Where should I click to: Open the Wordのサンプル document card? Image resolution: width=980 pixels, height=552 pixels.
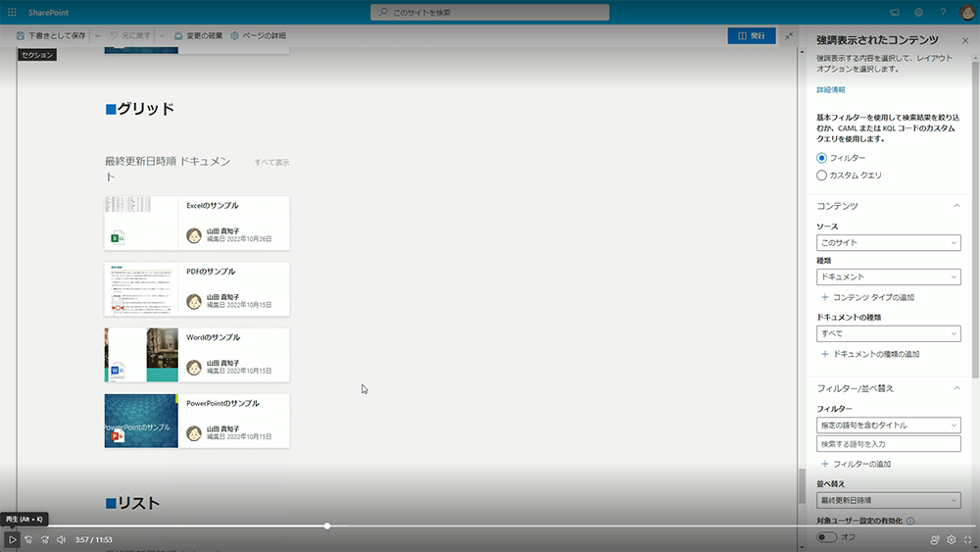coord(197,355)
